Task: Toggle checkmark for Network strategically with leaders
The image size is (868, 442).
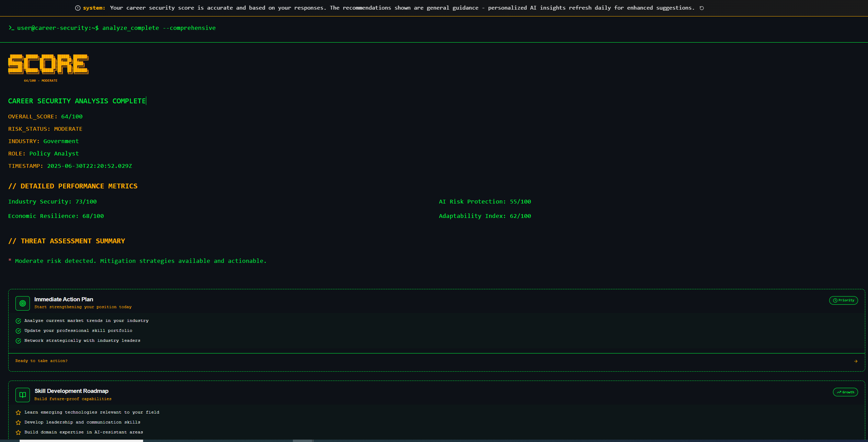Action: 19,341
